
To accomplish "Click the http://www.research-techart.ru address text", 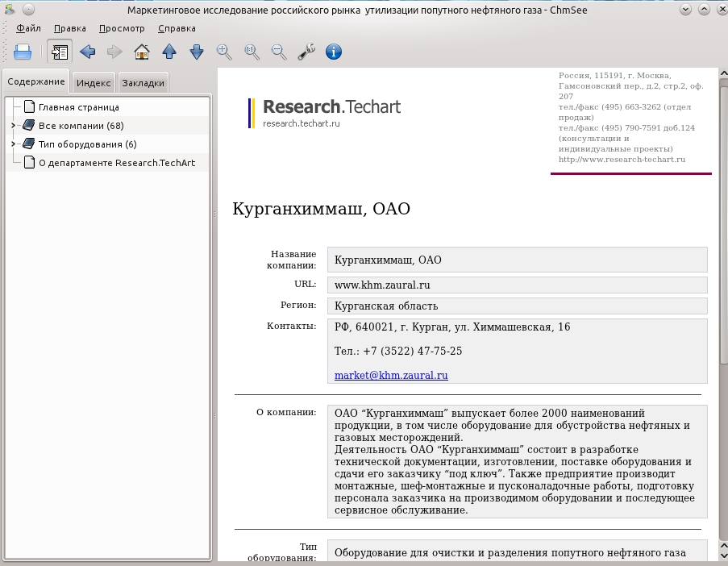I will pos(622,160).
